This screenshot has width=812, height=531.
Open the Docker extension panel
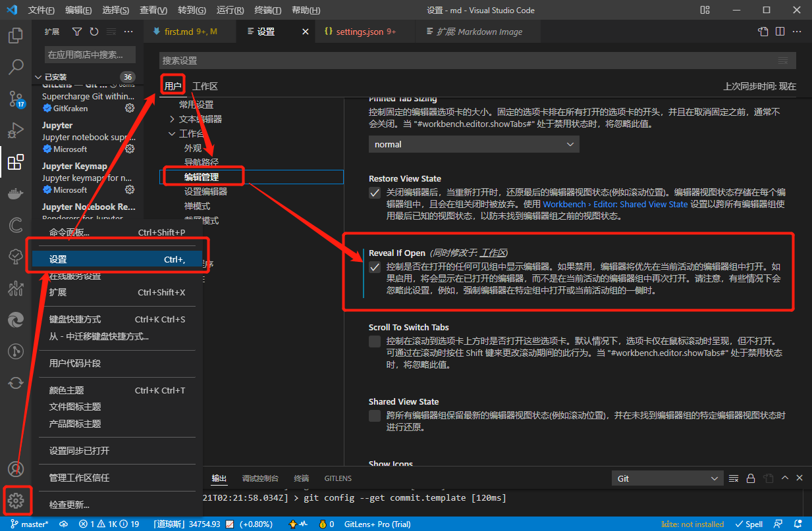pos(16,193)
